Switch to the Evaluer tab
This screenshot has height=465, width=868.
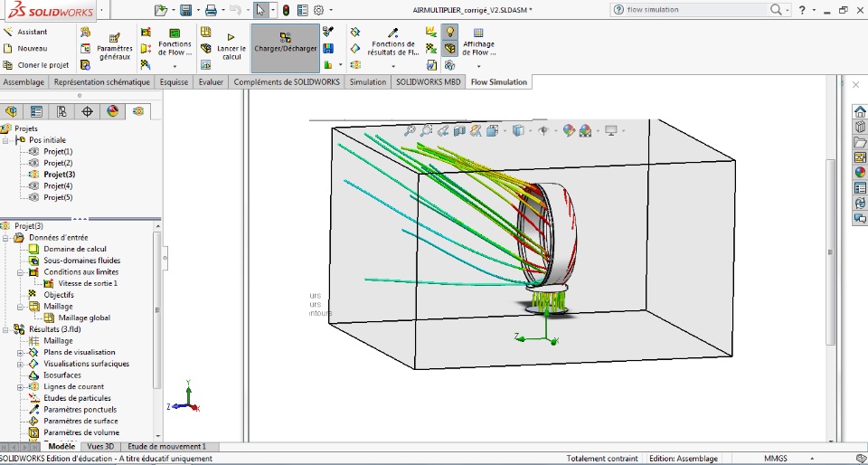pyautogui.click(x=211, y=82)
